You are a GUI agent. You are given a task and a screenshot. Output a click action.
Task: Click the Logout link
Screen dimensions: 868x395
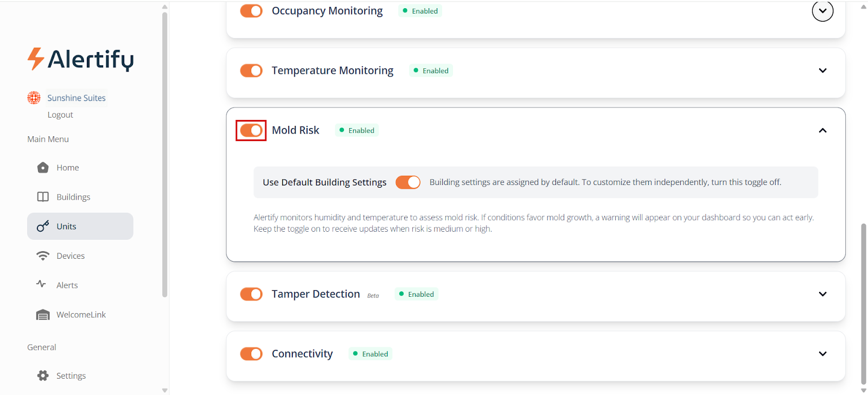coord(60,115)
